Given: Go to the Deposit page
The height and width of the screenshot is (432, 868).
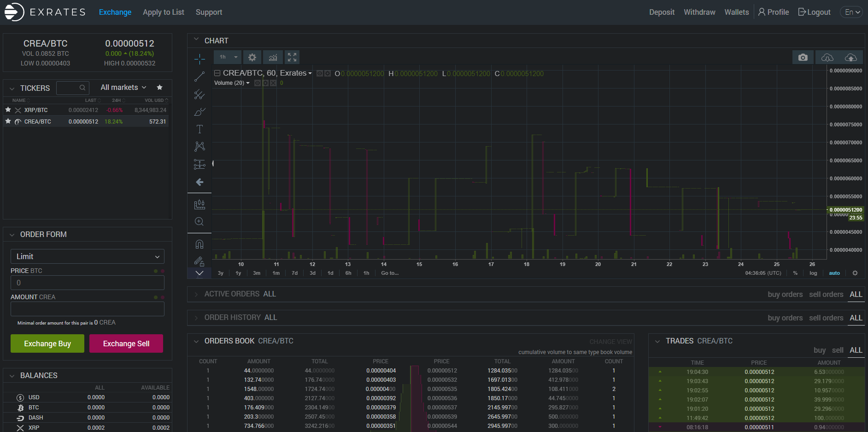Looking at the screenshot, I should click(662, 12).
